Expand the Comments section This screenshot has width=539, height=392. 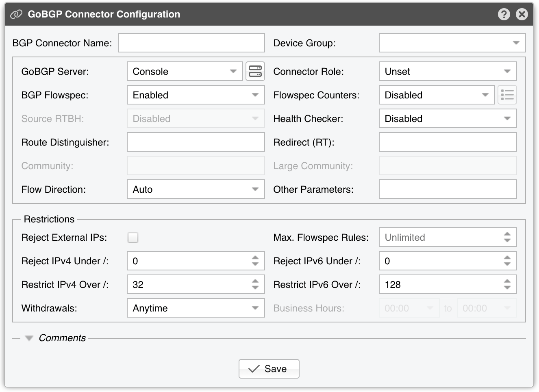point(29,338)
